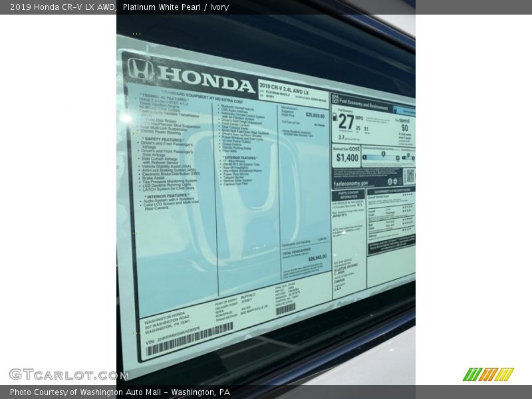Click 'STANDARD EQUIPMENT AT NO EXTRA COST' heading

pos(202,96)
